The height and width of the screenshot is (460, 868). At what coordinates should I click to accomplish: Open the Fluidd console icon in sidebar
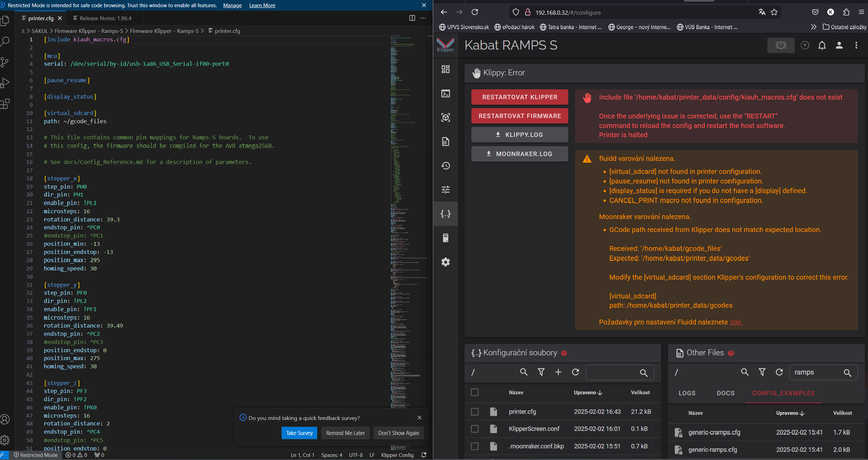pyautogui.click(x=445, y=93)
